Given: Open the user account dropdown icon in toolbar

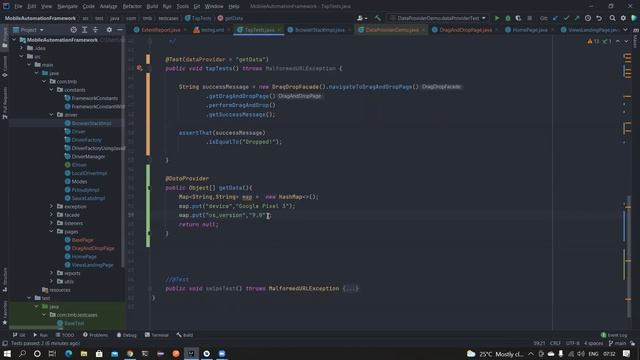Looking at the screenshot, I should 362,18.
